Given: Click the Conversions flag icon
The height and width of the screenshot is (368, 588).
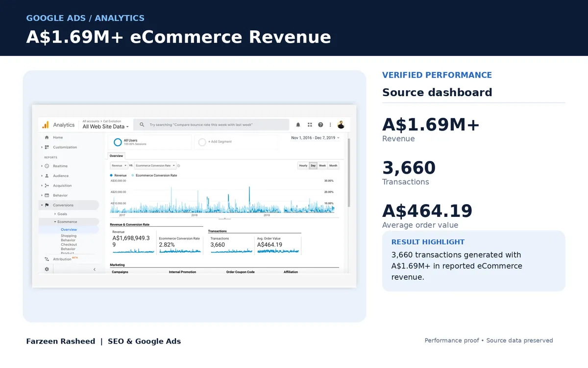Looking at the screenshot, I should point(47,205).
